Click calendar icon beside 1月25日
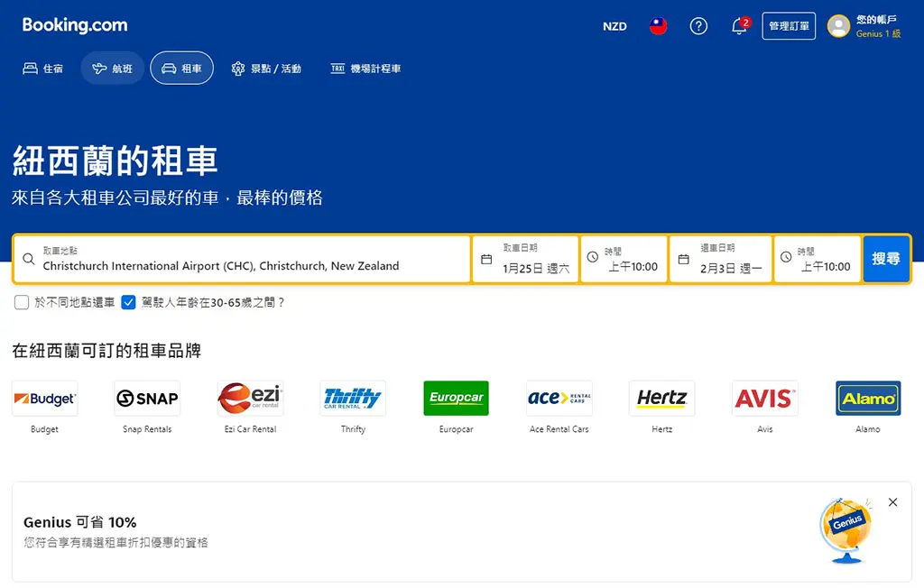 (x=486, y=259)
